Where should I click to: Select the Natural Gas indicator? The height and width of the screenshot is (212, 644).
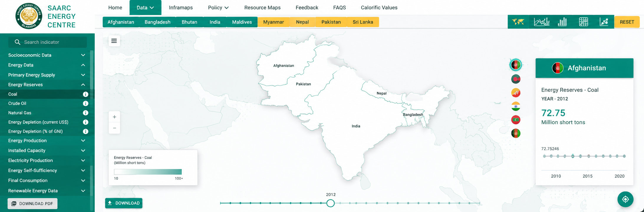pyautogui.click(x=20, y=113)
